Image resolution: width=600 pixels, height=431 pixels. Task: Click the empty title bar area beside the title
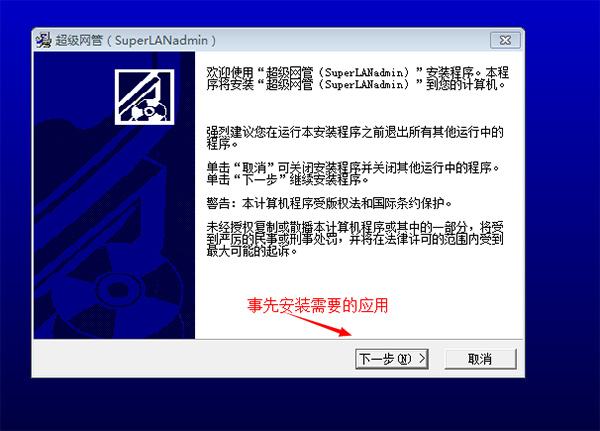click(x=352, y=40)
